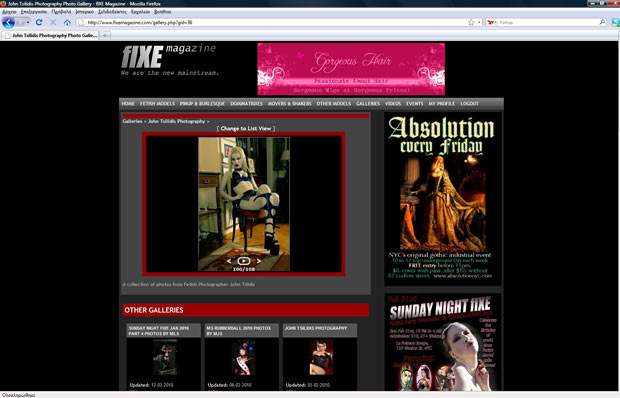Click the search magnifier icon

click(602, 23)
